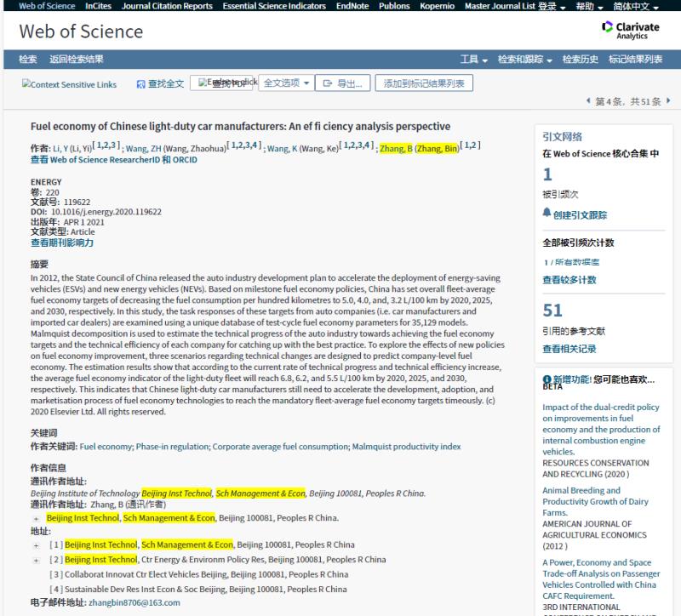Click the 导出 export button
Image resolution: width=681 pixels, height=616 pixels.
point(343,83)
